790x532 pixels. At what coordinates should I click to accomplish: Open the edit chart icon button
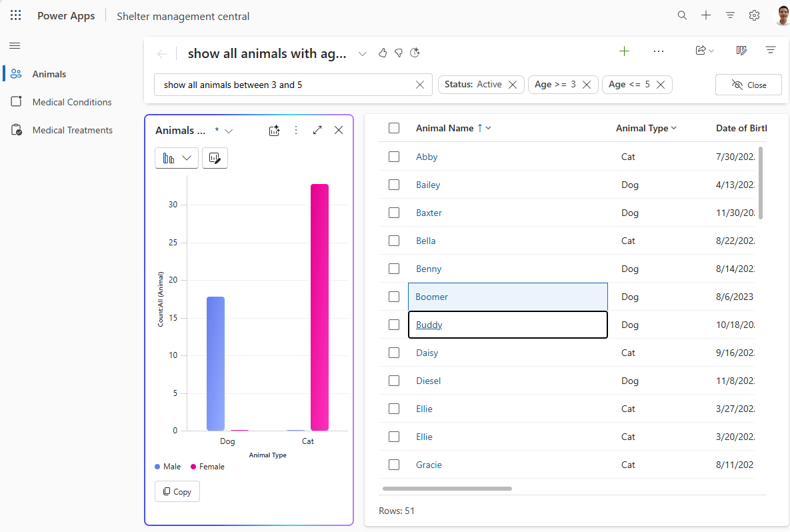point(215,158)
